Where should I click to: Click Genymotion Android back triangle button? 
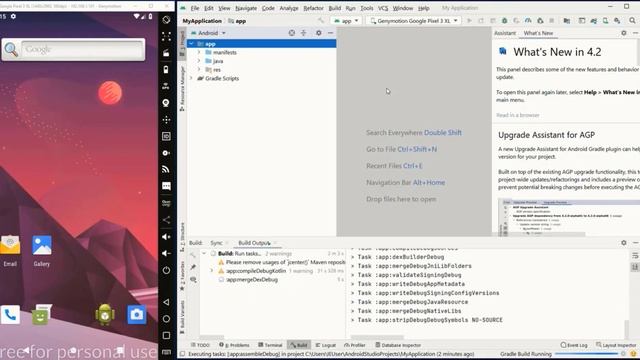click(x=166, y=302)
